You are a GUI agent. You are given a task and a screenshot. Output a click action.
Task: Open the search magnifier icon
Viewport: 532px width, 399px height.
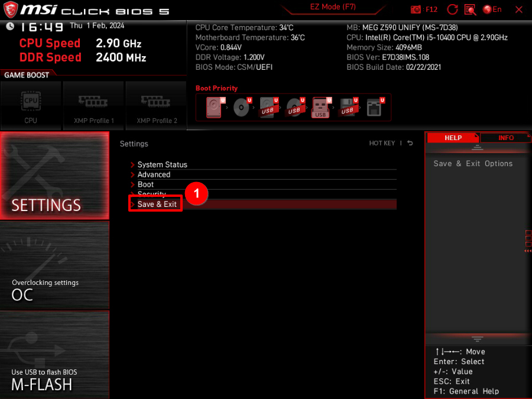470,9
